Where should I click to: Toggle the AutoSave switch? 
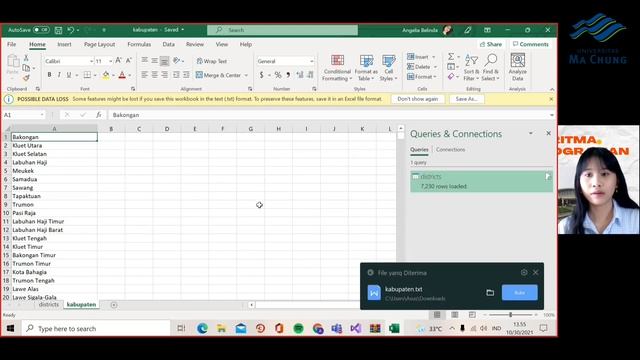pyautogui.click(x=41, y=30)
